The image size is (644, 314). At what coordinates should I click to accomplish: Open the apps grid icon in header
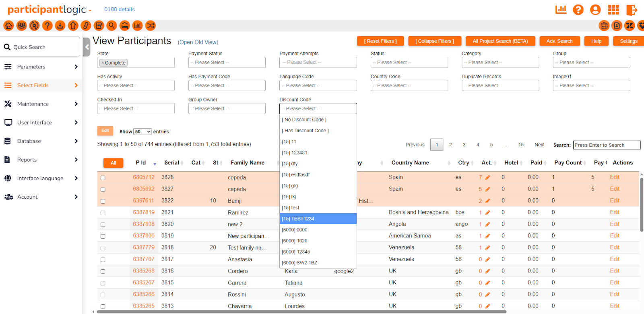point(613,10)
